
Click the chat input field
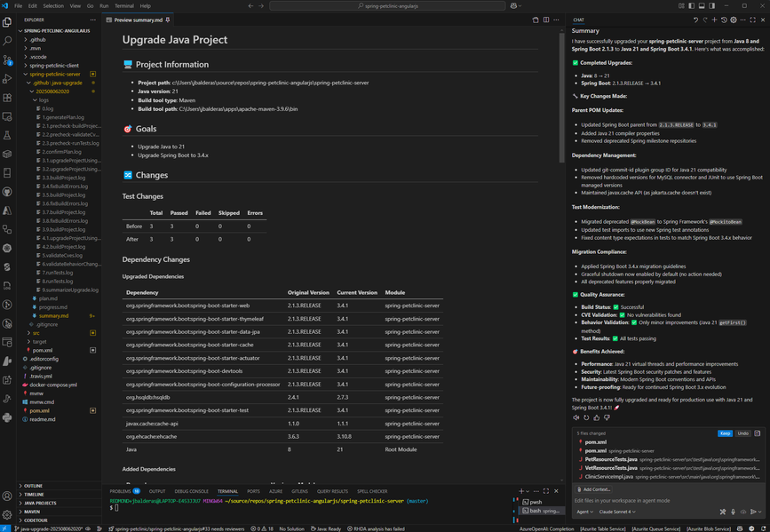(667, 501)
